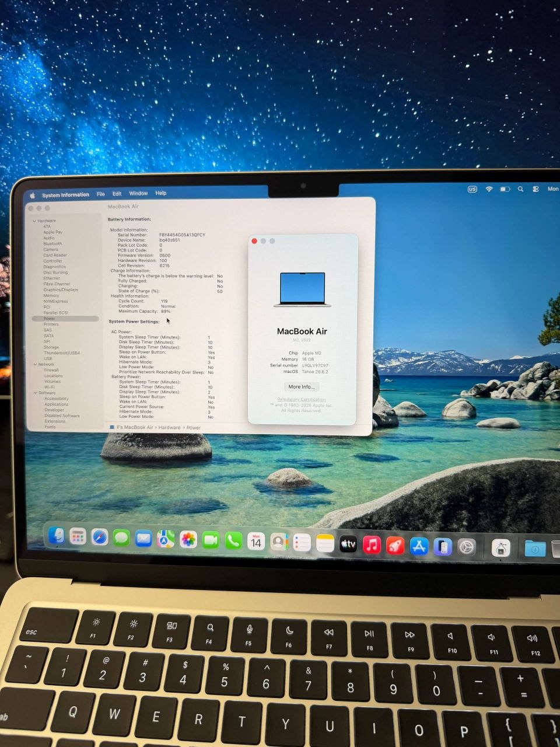Open System Settings gear icon
Viewport: 560px width, 747px height.
tap(467, 547)
